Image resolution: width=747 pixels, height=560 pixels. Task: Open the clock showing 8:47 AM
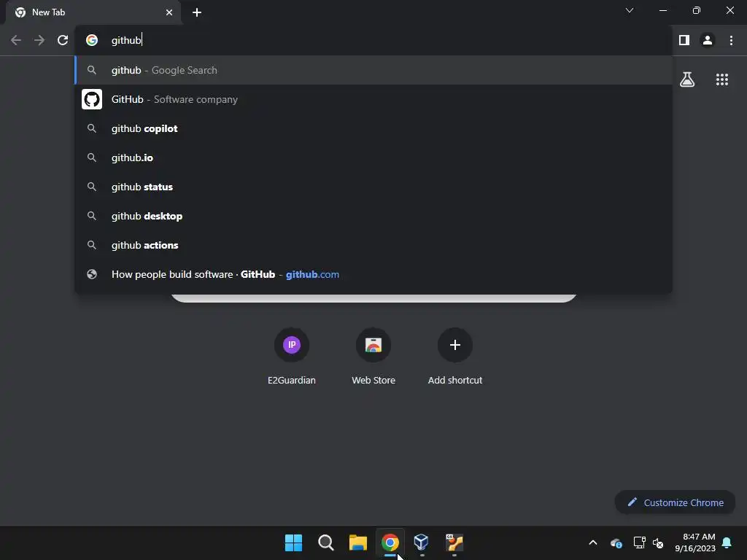(695, 542)
